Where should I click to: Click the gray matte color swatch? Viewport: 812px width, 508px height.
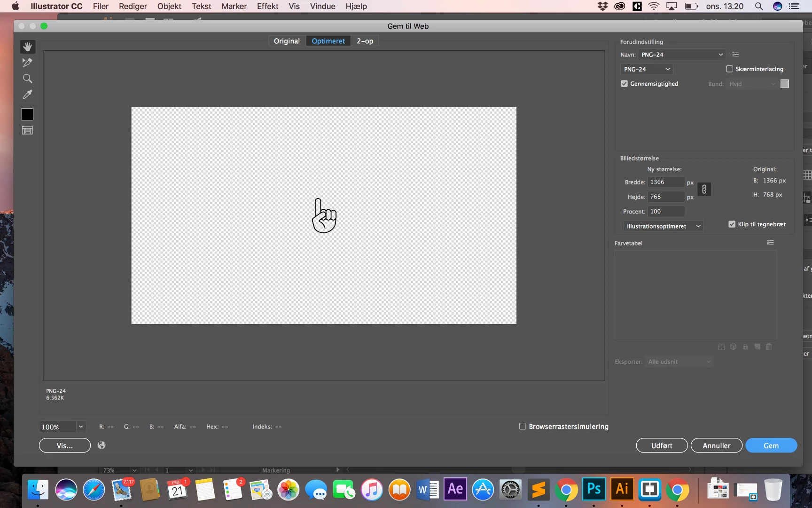784,84
